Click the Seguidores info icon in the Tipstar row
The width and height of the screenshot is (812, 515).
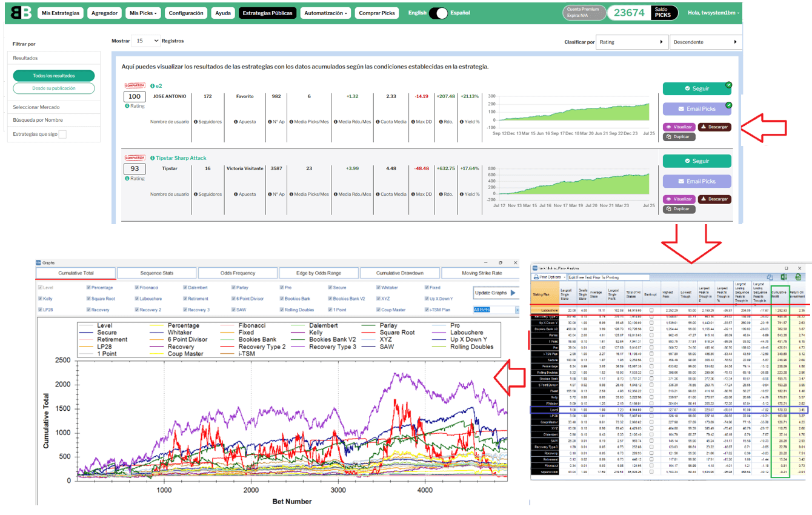point(195,194)
